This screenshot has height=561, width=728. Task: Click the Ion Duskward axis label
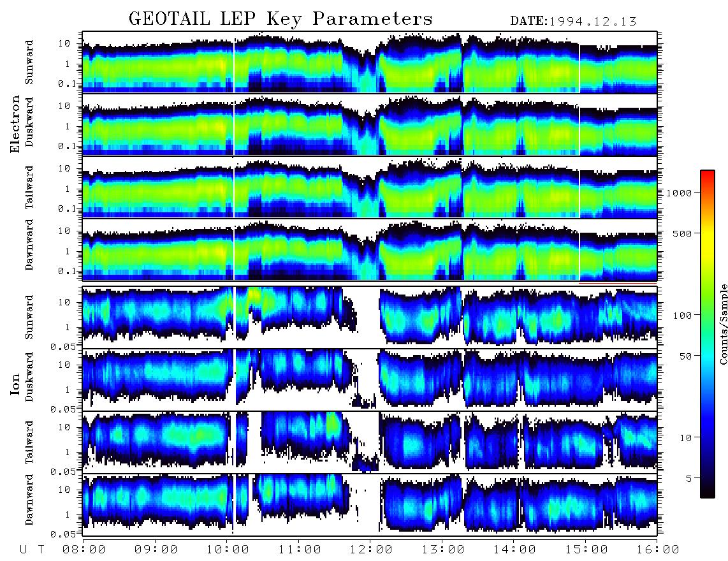(29, 377)
